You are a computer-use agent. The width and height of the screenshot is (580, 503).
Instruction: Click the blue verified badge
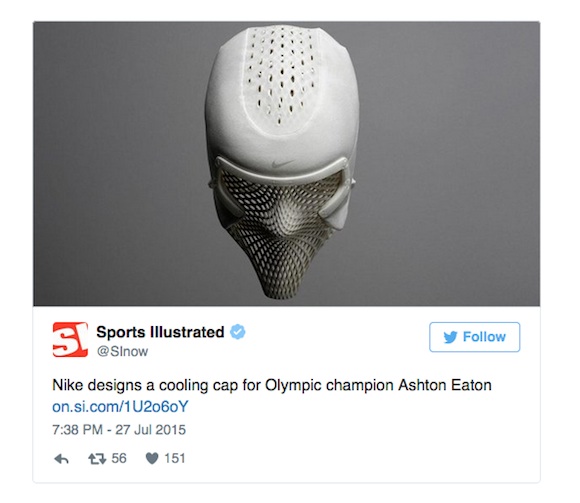coord(237,332)
